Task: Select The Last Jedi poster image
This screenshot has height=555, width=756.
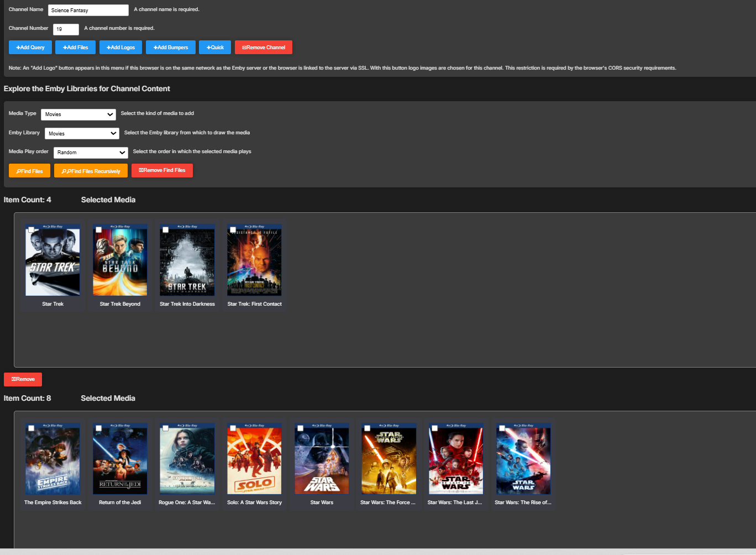Action: [x=456, y=459]
